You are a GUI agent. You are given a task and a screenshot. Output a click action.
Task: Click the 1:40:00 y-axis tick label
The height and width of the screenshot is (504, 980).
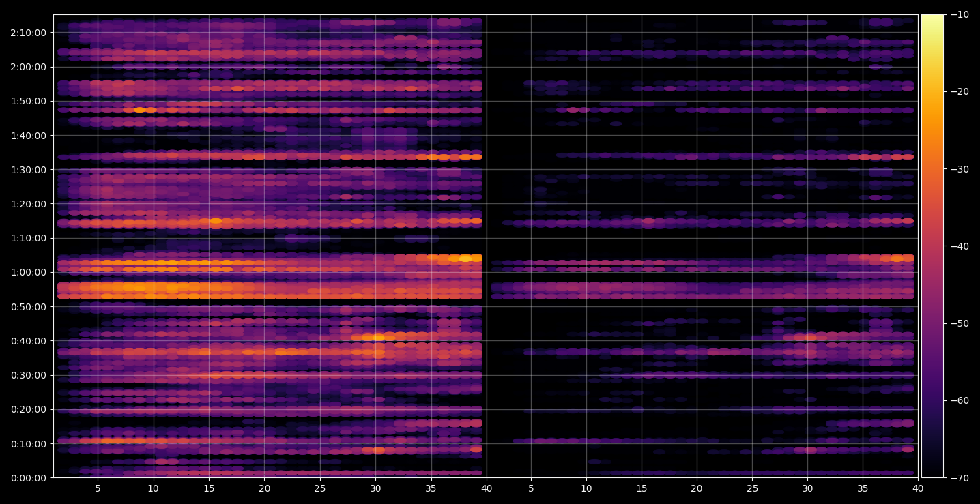(x=28, y=135)
